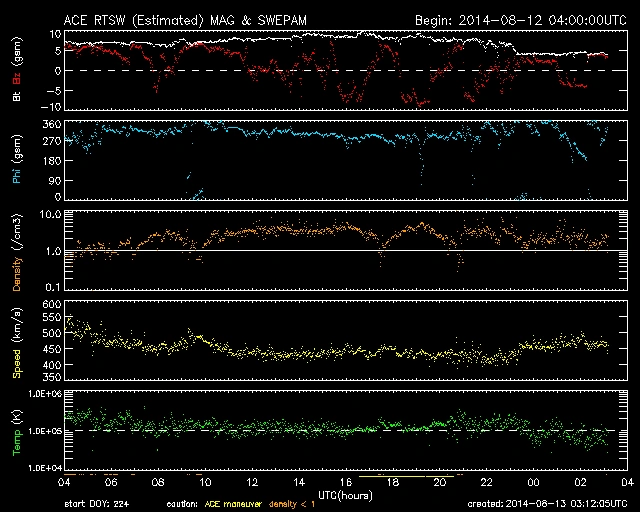640x512 pixels.
Task: Click the 12 hour tick on time axis
Action: click(251, 483)
